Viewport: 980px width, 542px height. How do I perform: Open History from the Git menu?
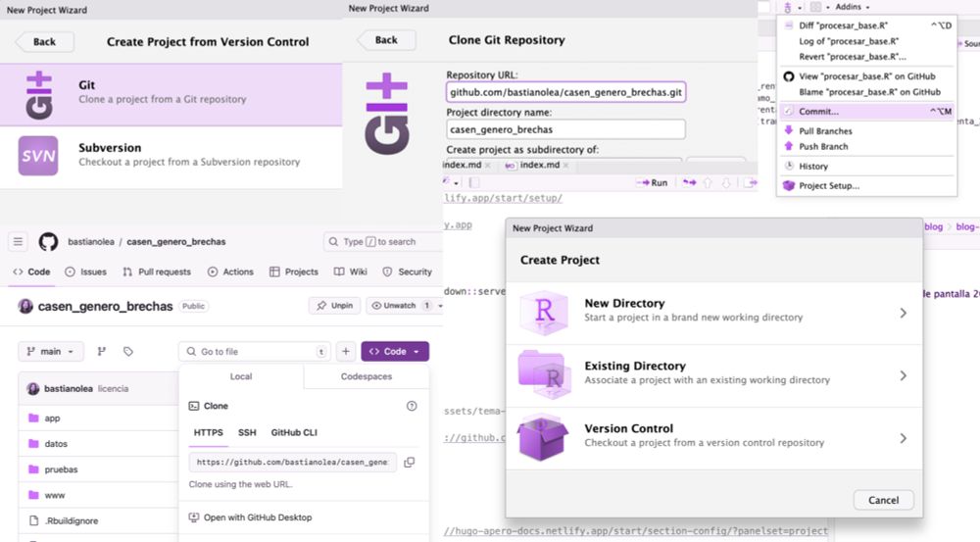tap(867, 167)
